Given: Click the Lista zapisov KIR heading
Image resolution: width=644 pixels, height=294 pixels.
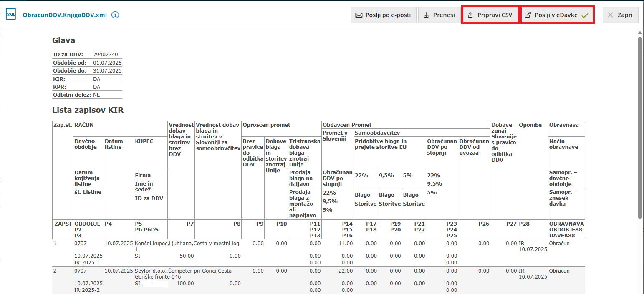Looking at the screenshot, I should (88, 110).
